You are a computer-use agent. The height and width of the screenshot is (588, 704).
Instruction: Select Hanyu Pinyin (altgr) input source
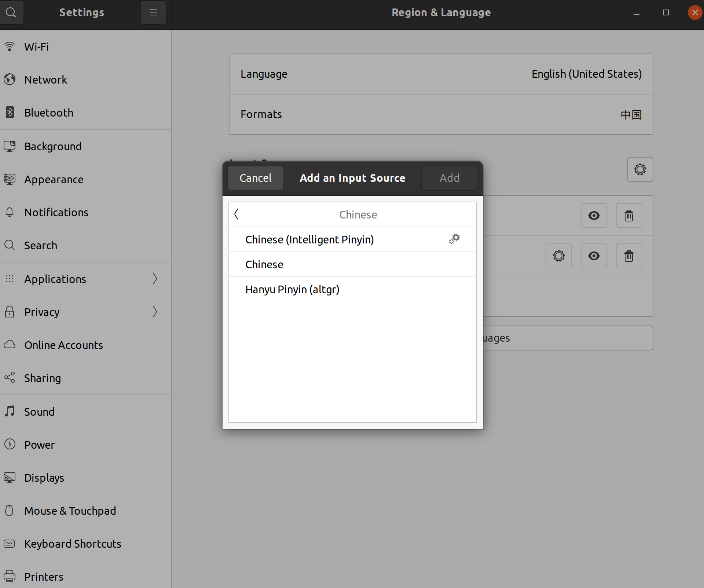(x=292, y=290)
